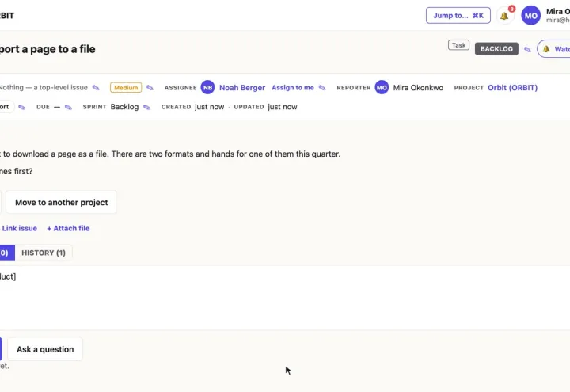Click the BACKLOG status badge
The width and height of the screenshot is (570, 392).
pos(496,49)
